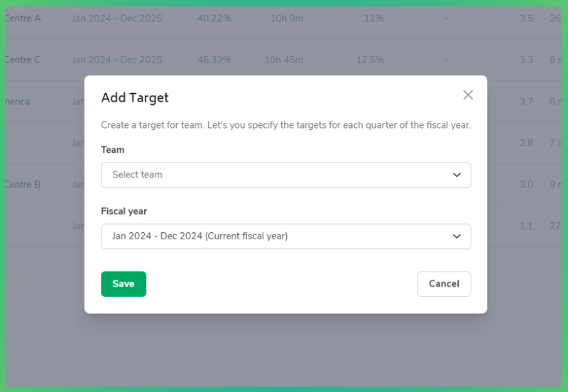Image resolution: width=568 pixels, height=392 pixels.
Task: Open the Fiscal year dropdown
Action: pos(285,236)
